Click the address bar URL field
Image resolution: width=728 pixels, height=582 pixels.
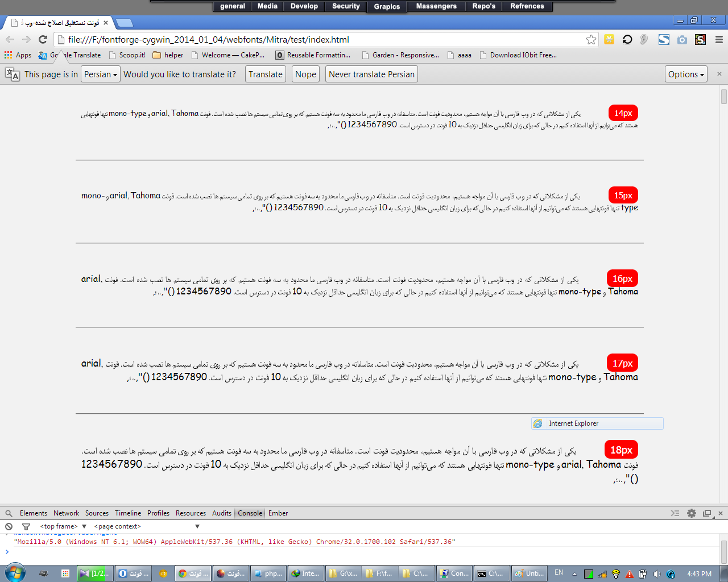click(318, 39)
